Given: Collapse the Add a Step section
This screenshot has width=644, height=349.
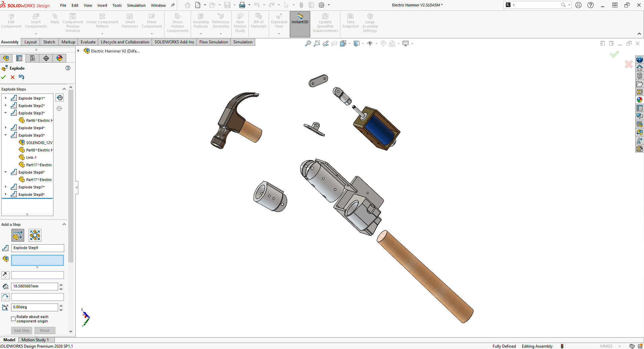Looking at the screenshot, I should click(64, 224).
